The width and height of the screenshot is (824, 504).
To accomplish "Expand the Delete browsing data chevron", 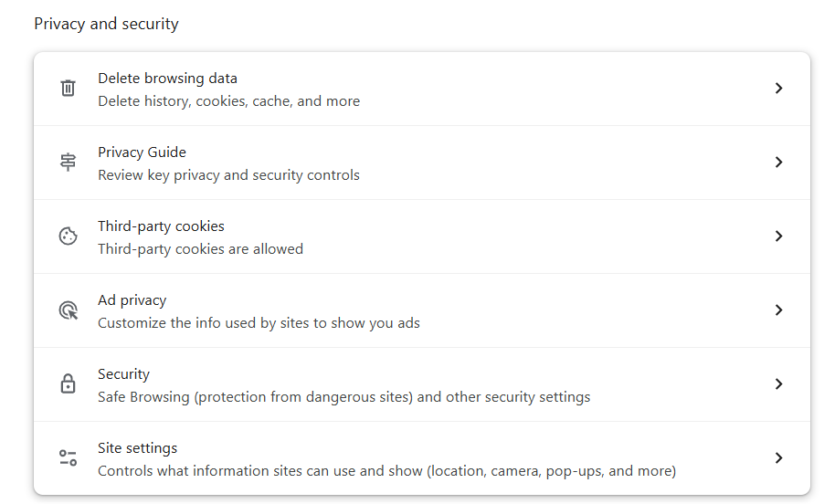I will [x=778, y=89].
